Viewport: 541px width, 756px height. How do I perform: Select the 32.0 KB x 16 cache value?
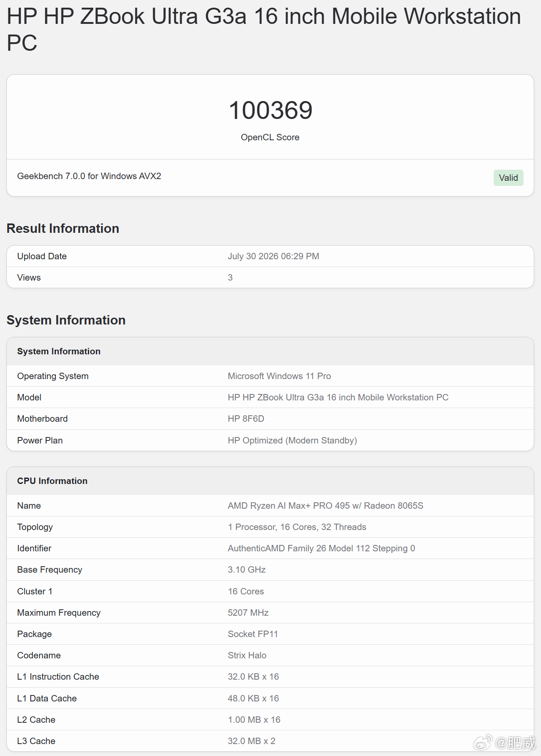click(253, 677)
